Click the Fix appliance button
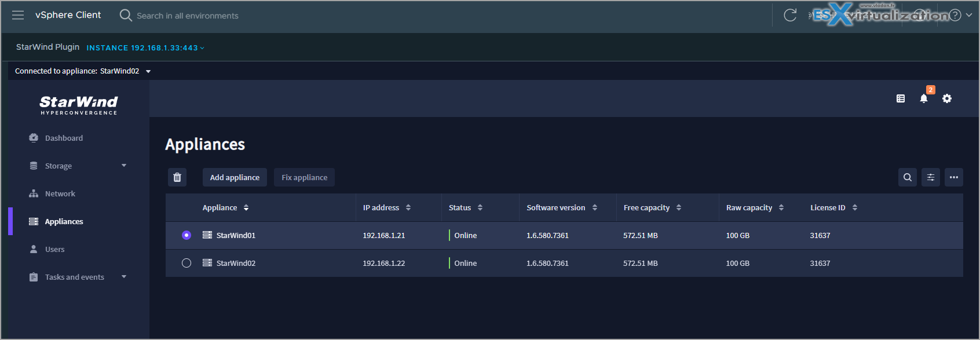The image size is (980, 340). [304, 177]
